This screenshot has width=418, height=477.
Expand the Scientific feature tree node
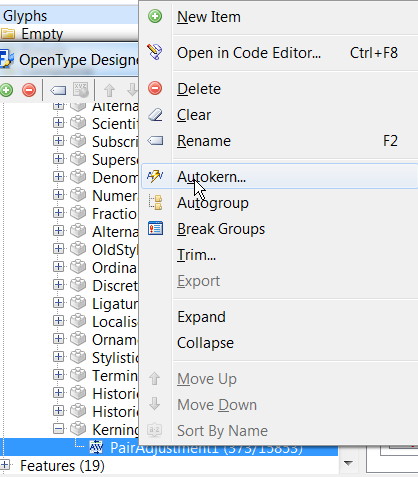click(58, 122)
